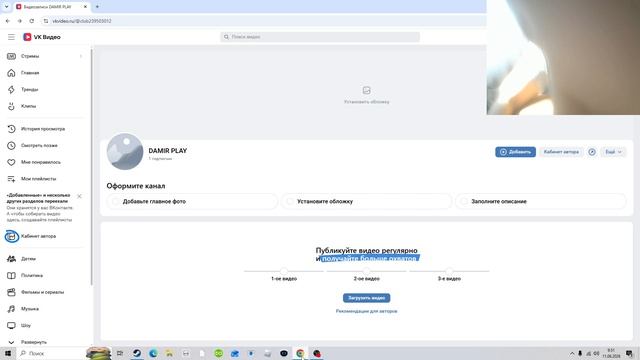Click the taskbar clock and date

[x=611, y=353]
